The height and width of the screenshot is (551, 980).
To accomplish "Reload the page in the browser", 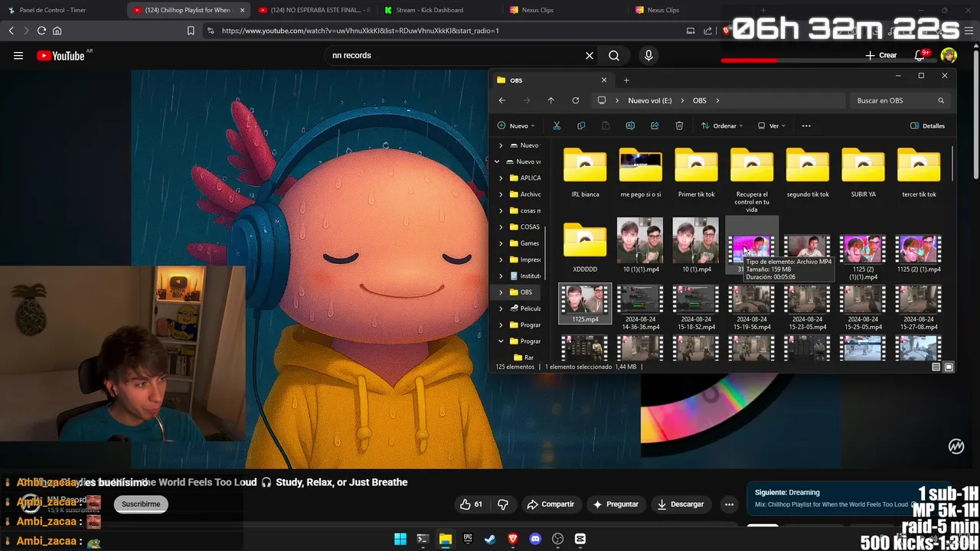I will tap(41, 31).
